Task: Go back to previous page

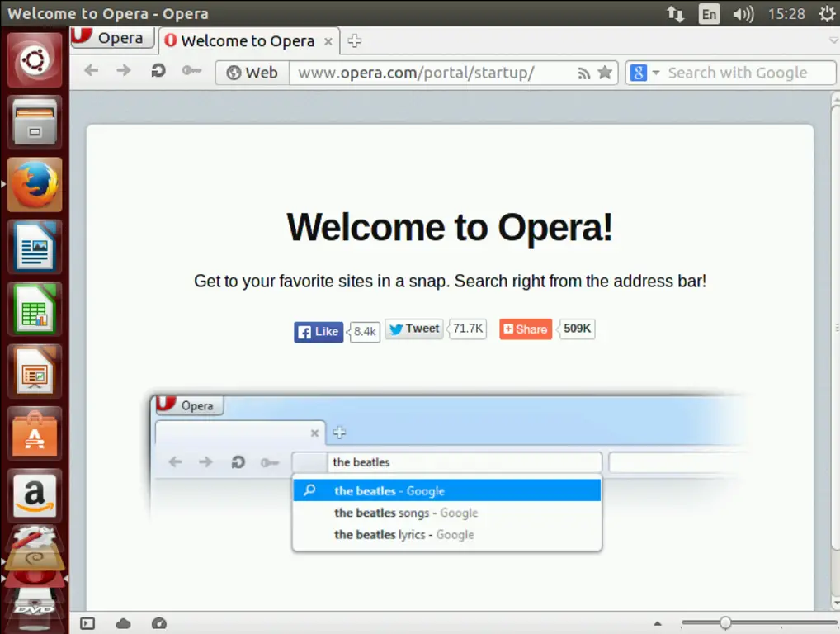Action: pyautogui.click(x=91, y=70)
